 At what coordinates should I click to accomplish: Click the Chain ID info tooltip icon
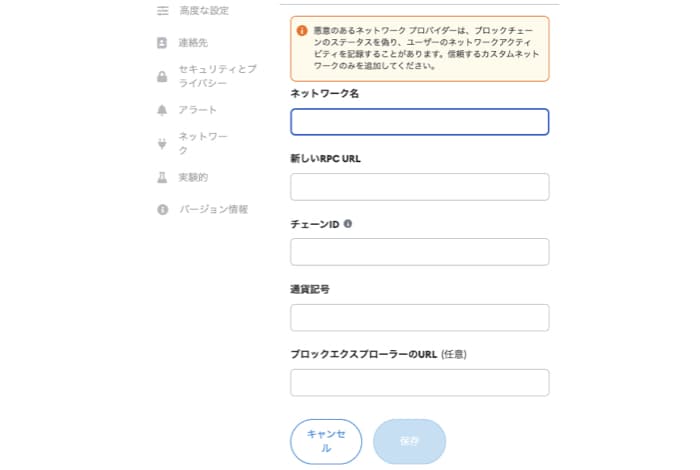[348, 223]
